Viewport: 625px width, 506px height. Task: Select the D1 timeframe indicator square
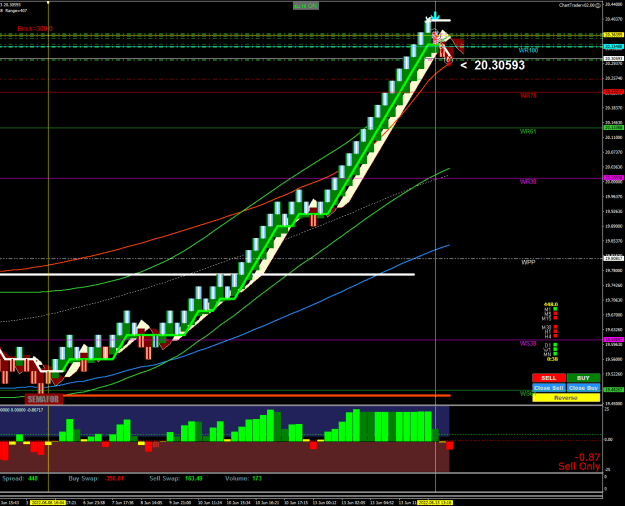click(x=555, y=345)
